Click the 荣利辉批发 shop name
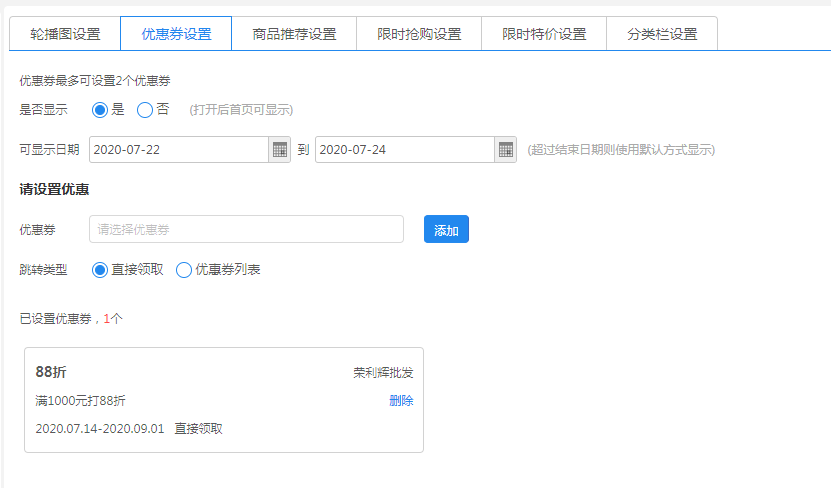Viewport: 831px width, 488px height. pyautogui.click(x=383, y=372)
